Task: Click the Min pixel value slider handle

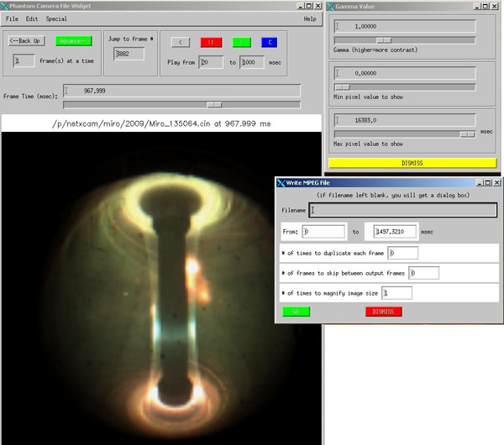Action: [x=342, y=86]
